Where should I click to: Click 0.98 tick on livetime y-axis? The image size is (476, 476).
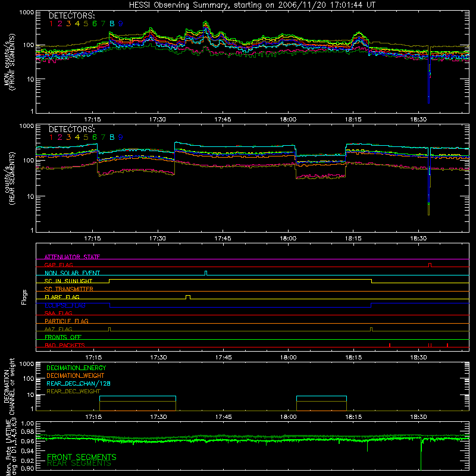pyautogui.click(x=27, y=432)
